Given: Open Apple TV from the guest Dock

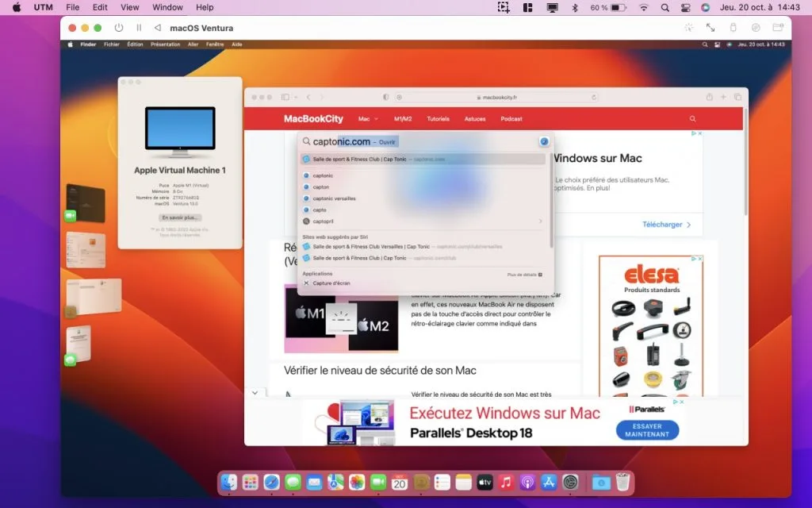Looking at the screenshot, I should click(x=485, y=483).
